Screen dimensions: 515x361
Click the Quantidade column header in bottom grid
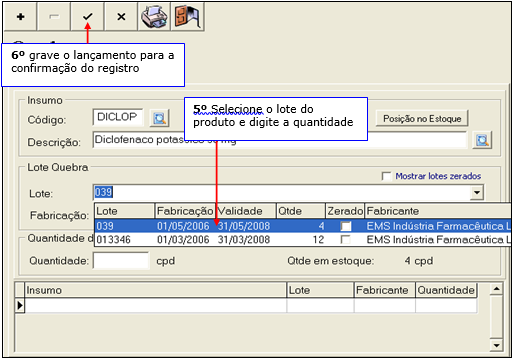coord(446,290)
